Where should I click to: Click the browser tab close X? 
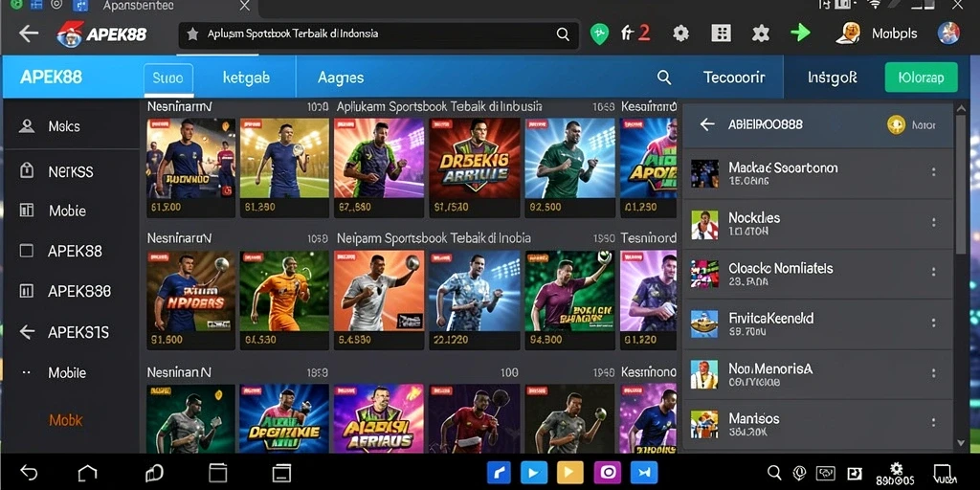244,6
